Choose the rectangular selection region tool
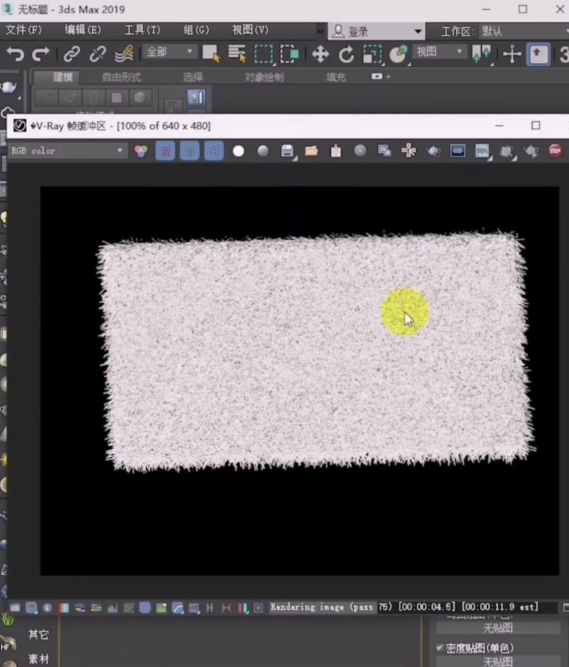 (264, 54)
